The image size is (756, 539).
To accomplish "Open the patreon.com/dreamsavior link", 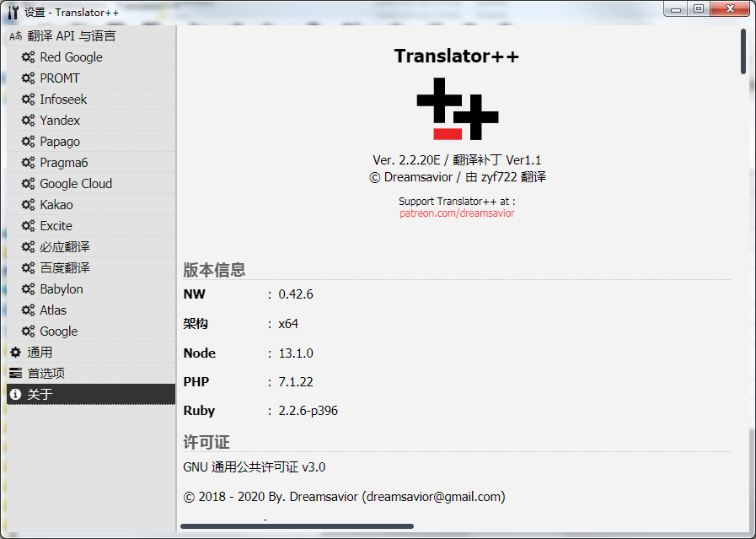I will [457, 213].
